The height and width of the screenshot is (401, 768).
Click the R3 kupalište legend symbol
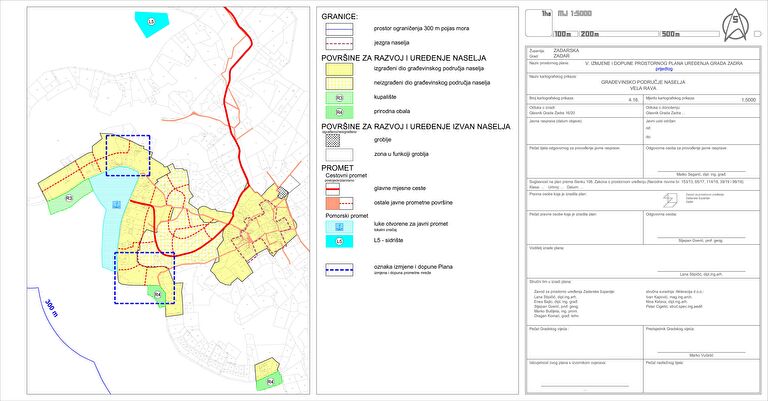(x=339, y=97)
